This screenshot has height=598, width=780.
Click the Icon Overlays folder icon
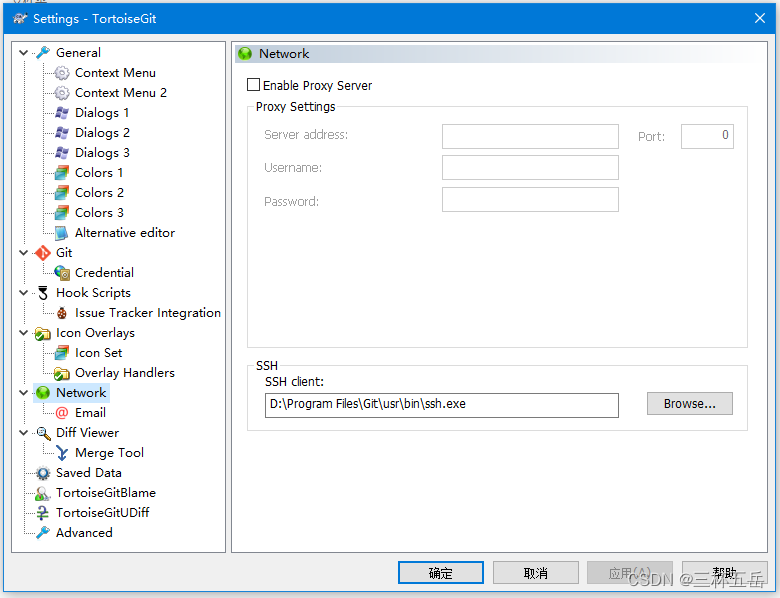click(x=43, y=333)
